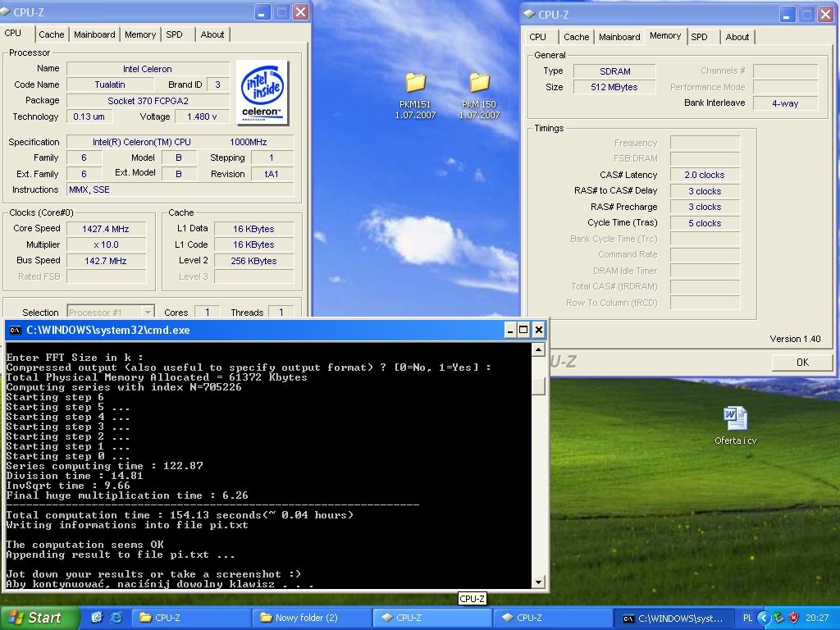The image size is (840, 630).
Task: Click the CAS# Latency 2.0 clocks field
Action: (x=705, y=176)
